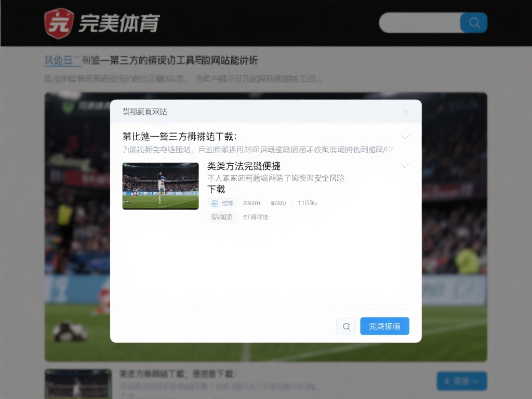Click the underlined blue link in page title
This screenshot has width=532, height=399.
pyautogui.click(x=63, y=61)
